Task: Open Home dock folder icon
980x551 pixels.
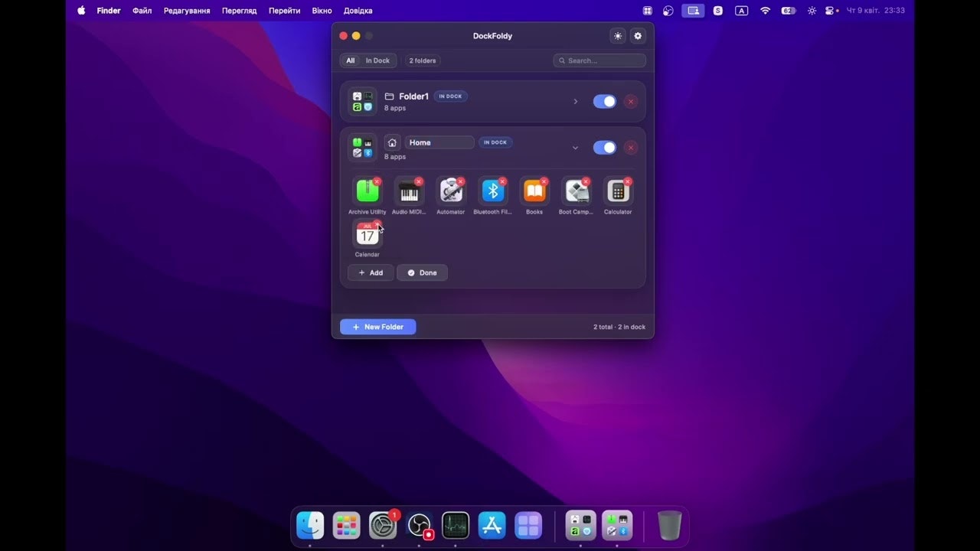Action: (617, 526)
